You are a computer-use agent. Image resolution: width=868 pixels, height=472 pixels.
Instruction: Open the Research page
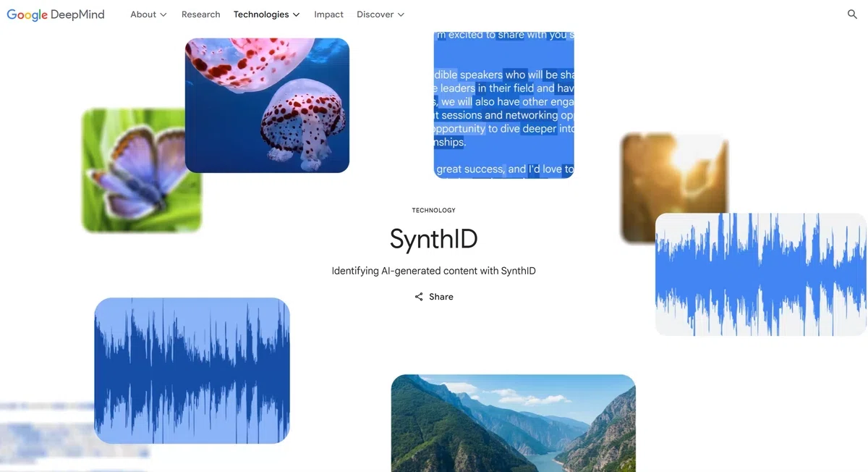pos(200,14)
